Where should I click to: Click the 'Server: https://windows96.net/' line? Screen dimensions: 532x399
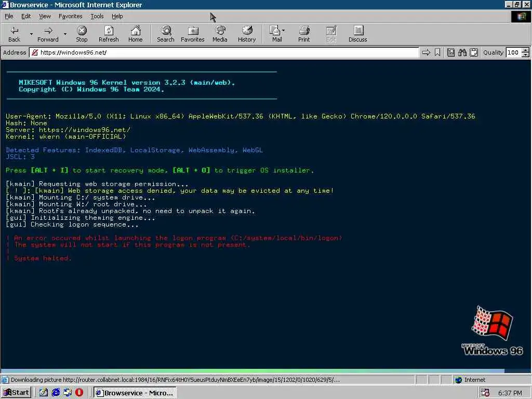click(x=68, y=129)
